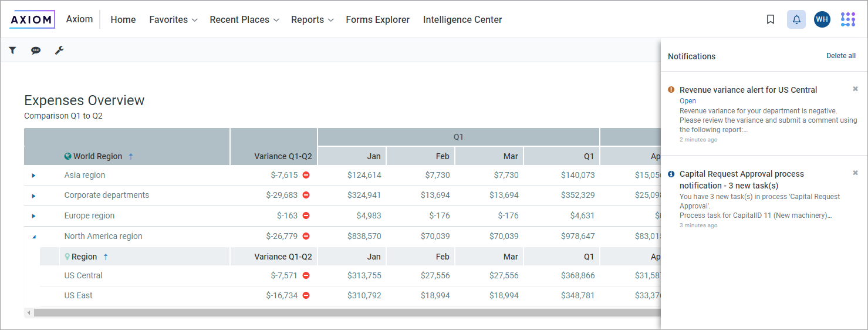Click the Axiom logo
868x330 pixels.
tap(32, 19)
